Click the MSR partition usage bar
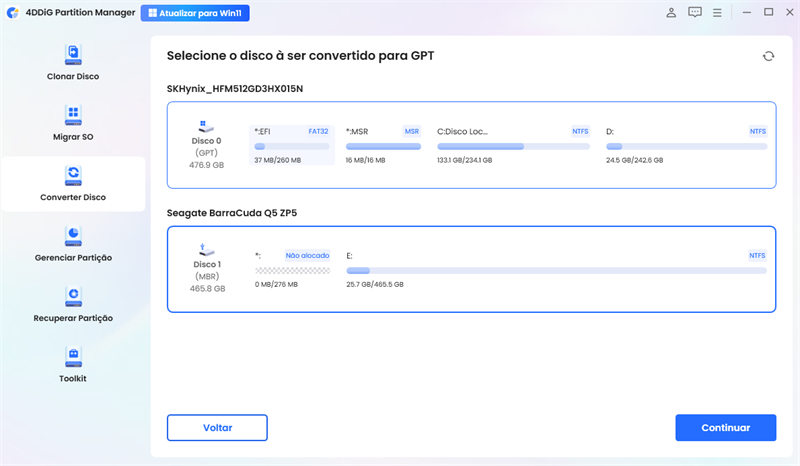 point(383,146)
